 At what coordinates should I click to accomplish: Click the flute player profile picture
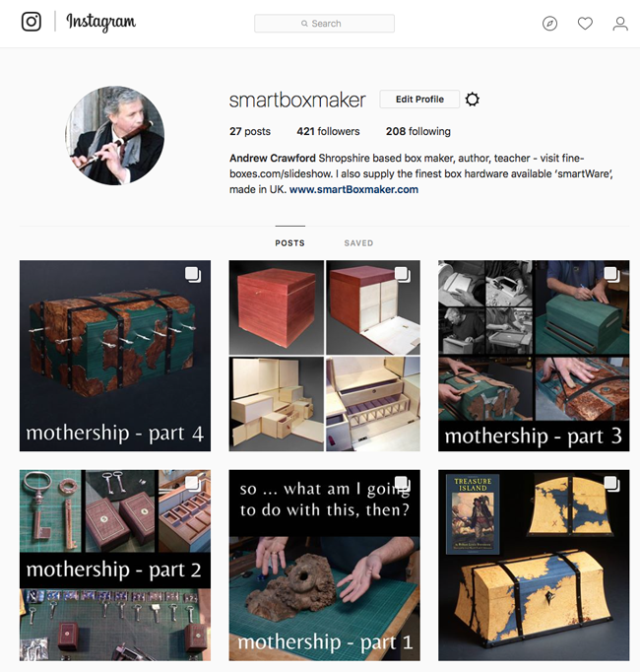115,135
